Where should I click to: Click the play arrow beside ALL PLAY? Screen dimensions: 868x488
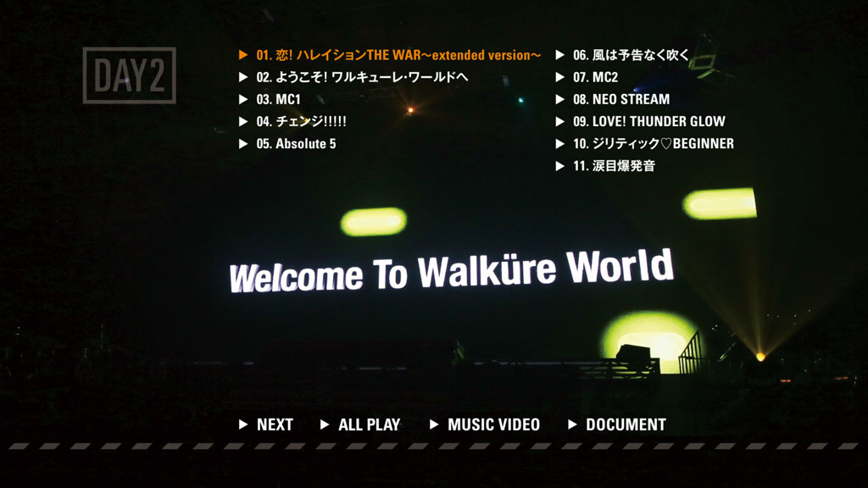point(325,424)
